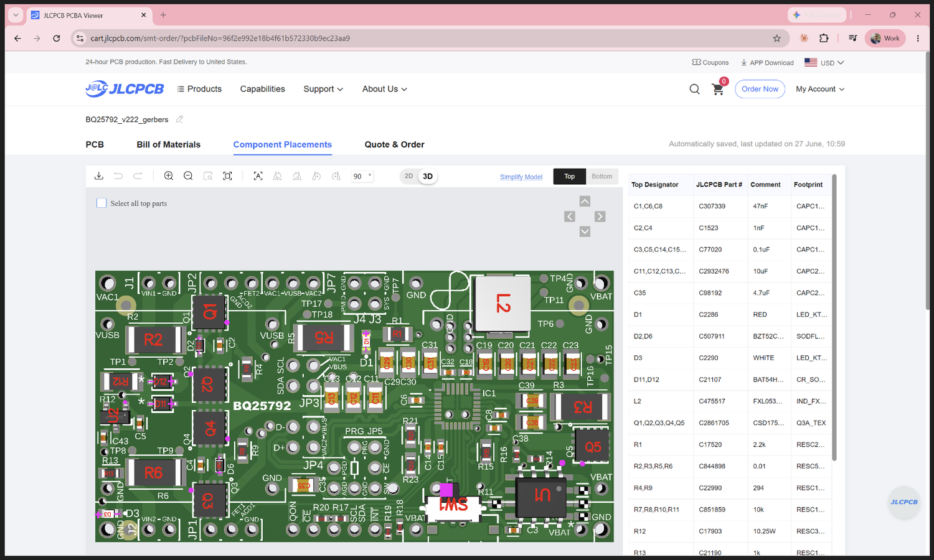This screenshot has height=560, width=934.
Task: Click the rotate counter-clockwise icon
Action: click(x=316, y=176)
